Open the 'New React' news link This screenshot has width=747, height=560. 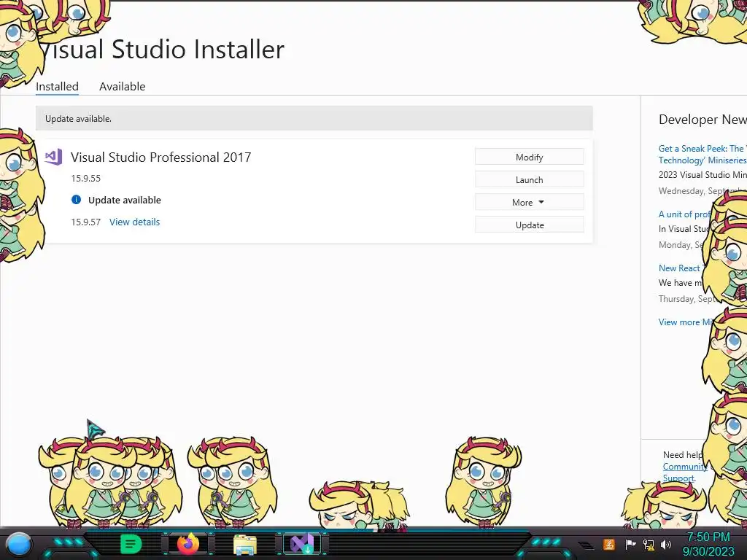(681, 268)
